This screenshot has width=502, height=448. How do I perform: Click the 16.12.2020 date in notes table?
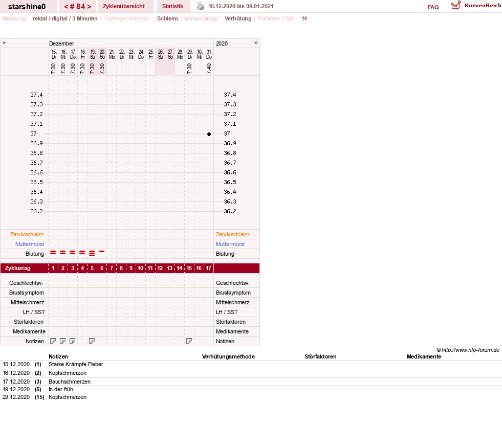pyautogui.click(x=16, y=373)
